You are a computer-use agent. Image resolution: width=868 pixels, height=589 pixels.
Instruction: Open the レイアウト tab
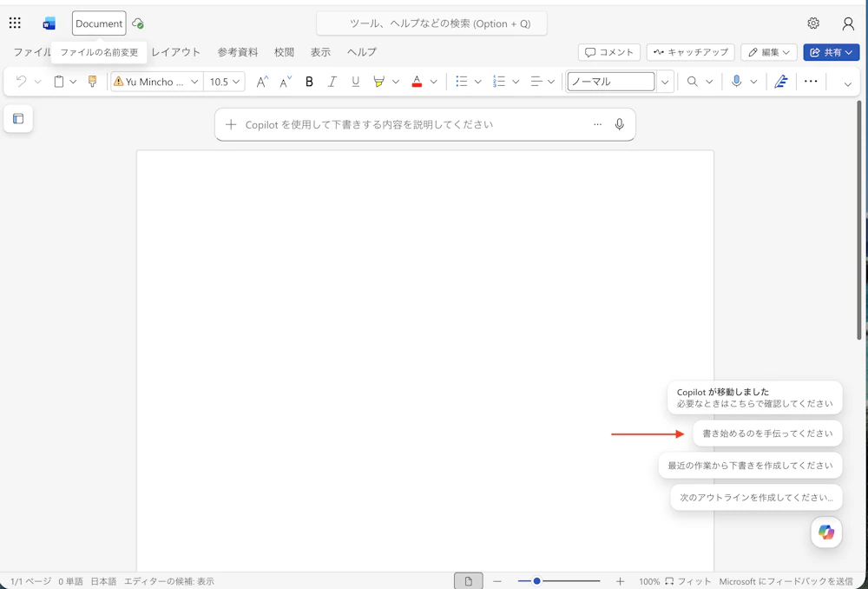click(176, 52)
